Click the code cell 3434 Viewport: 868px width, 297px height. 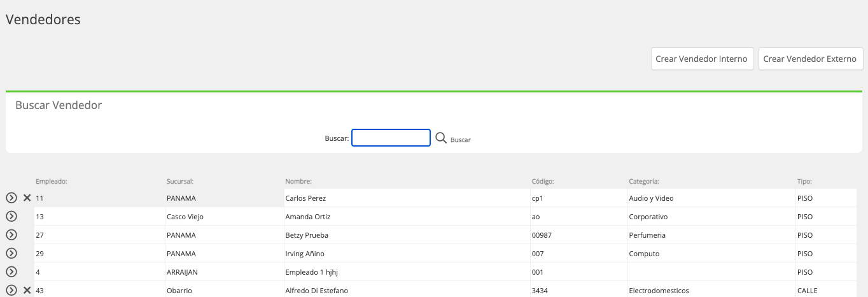pyautogui.click(x=578, y=291)
